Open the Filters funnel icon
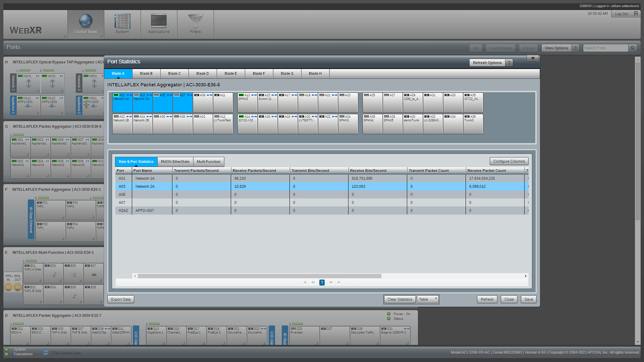644x362 pixels. click(195, 21)
